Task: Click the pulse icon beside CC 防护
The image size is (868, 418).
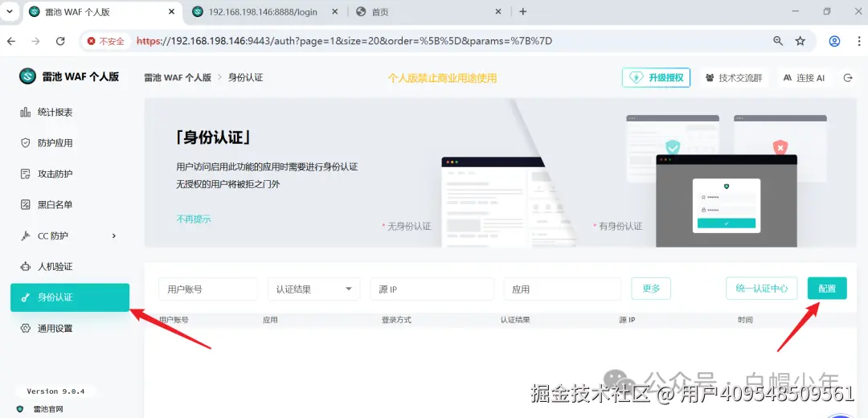Action: point(26,236)
